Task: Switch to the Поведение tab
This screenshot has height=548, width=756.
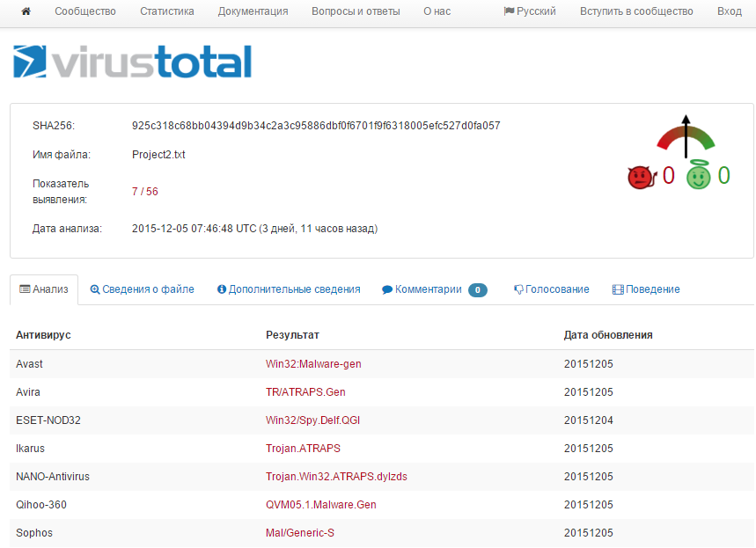Action: tap(646, 289)
